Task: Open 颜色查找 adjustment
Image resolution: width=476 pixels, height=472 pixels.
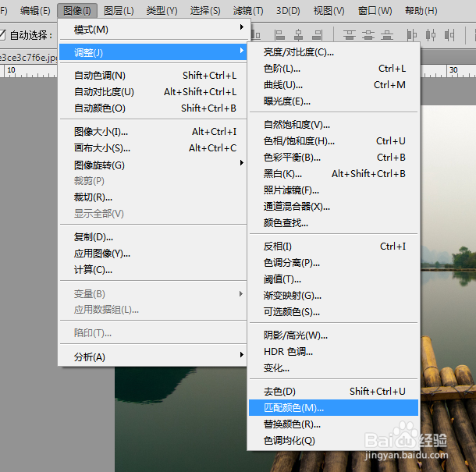Action: coord(333,223)
